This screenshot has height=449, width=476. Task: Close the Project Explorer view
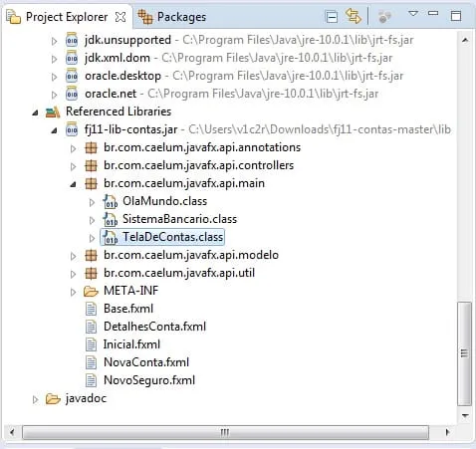(120, 17)
